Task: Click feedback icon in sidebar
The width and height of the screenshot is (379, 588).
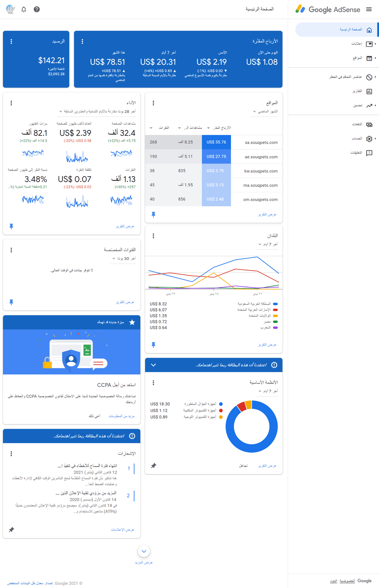Action: click(x=369, y=153)
